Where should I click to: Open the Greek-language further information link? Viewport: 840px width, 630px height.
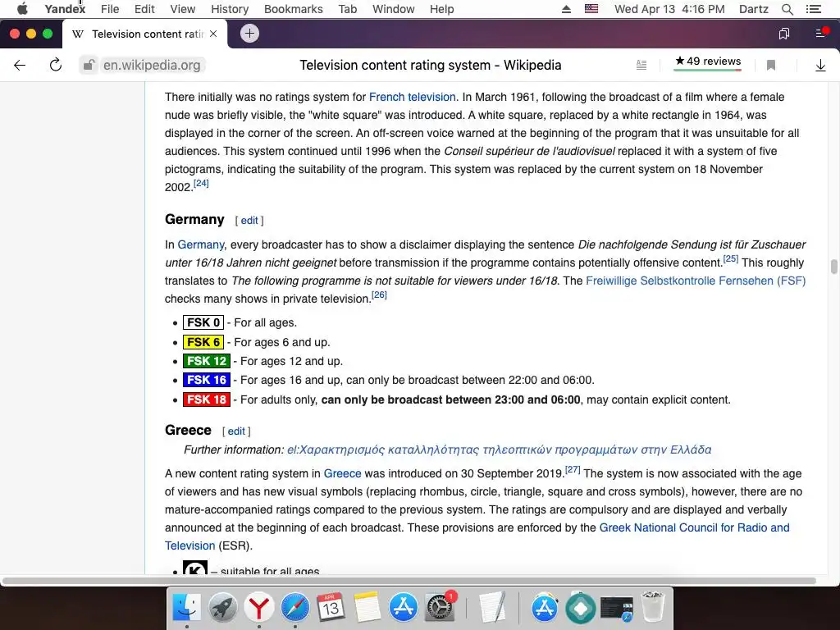coord(499,450)
